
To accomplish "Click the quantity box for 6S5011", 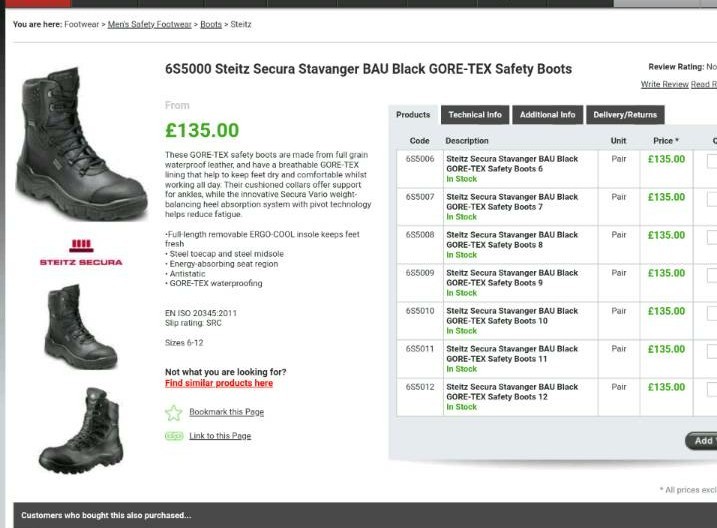I will tap(712, 351).
